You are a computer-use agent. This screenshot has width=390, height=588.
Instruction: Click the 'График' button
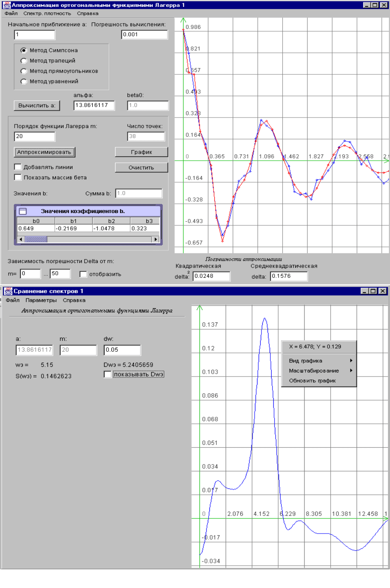coord(142,152)
